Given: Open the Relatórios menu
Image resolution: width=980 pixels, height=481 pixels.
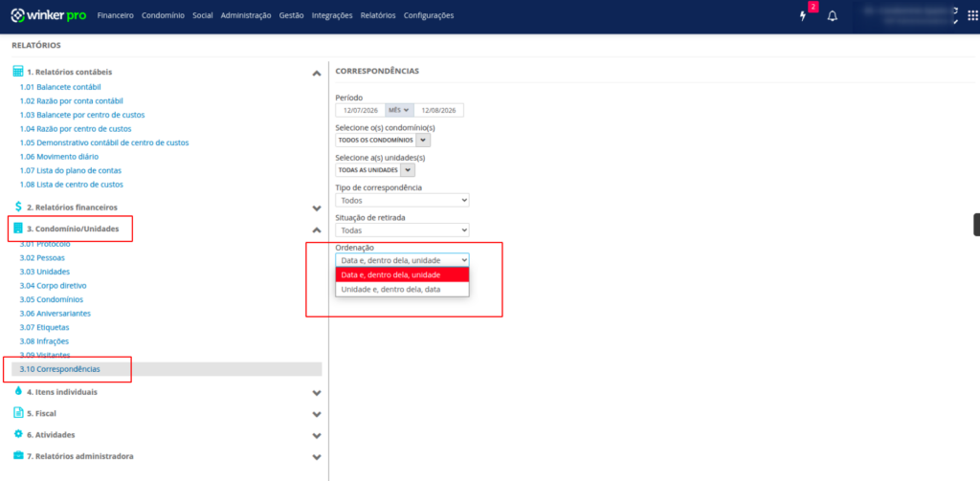Looking at the screenshot, I should pos(378,15).
